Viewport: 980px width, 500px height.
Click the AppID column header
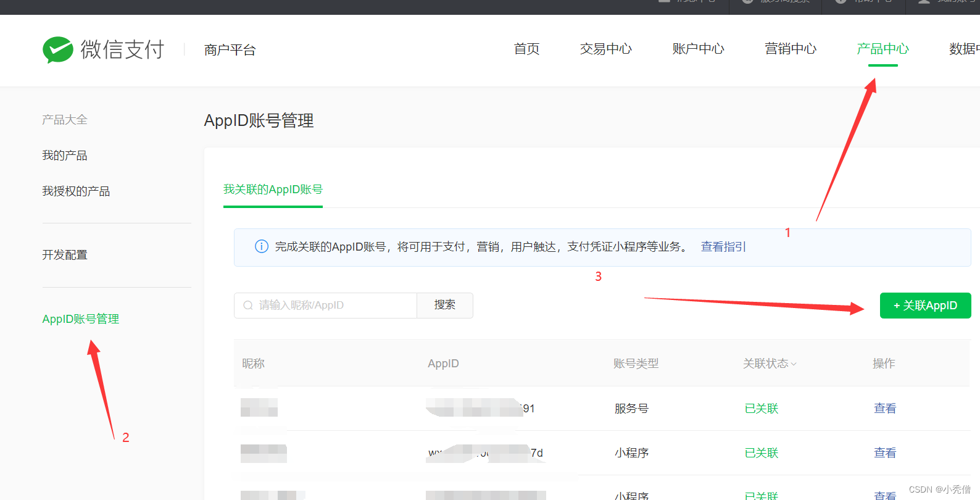(443, 364)
